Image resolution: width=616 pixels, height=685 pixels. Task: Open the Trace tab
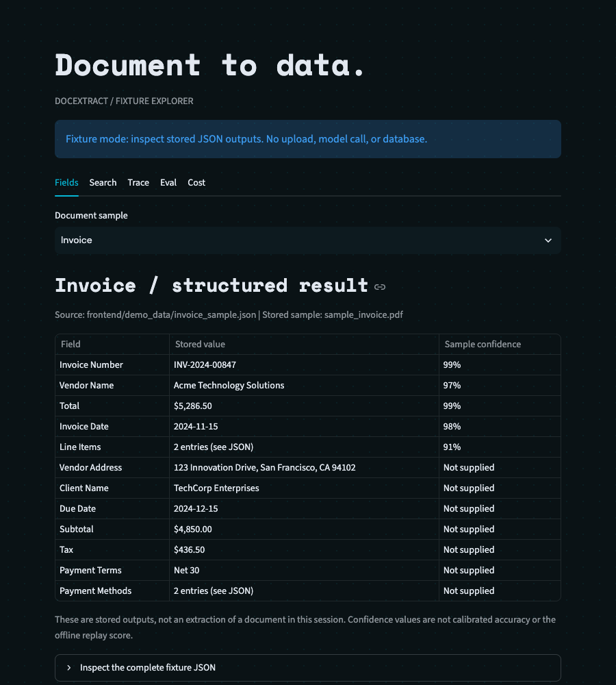[138, 183]
